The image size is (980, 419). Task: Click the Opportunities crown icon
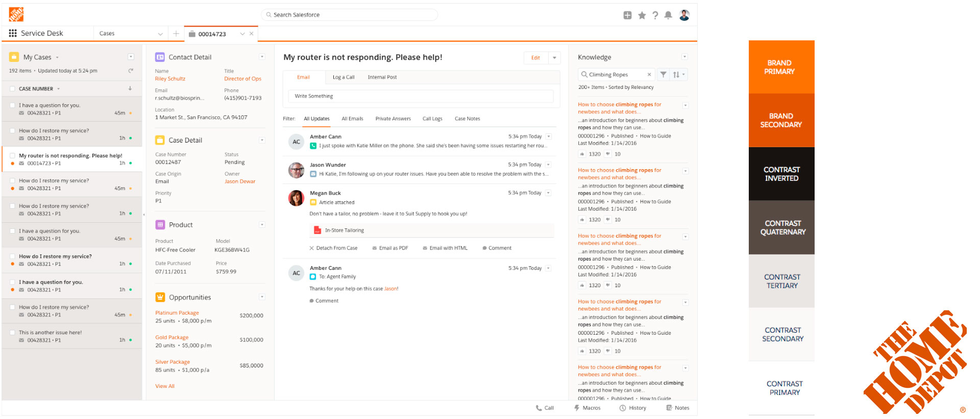(x=160, y=297)
